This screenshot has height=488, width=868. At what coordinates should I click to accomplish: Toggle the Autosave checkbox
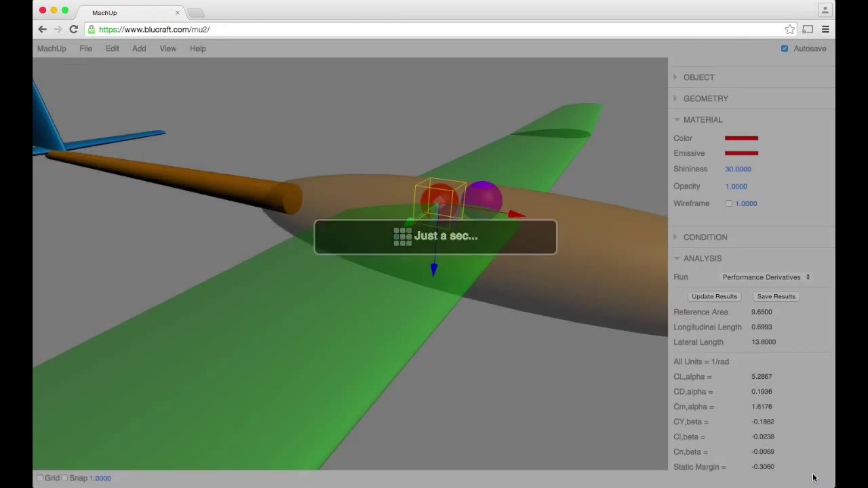click(785, 49)
